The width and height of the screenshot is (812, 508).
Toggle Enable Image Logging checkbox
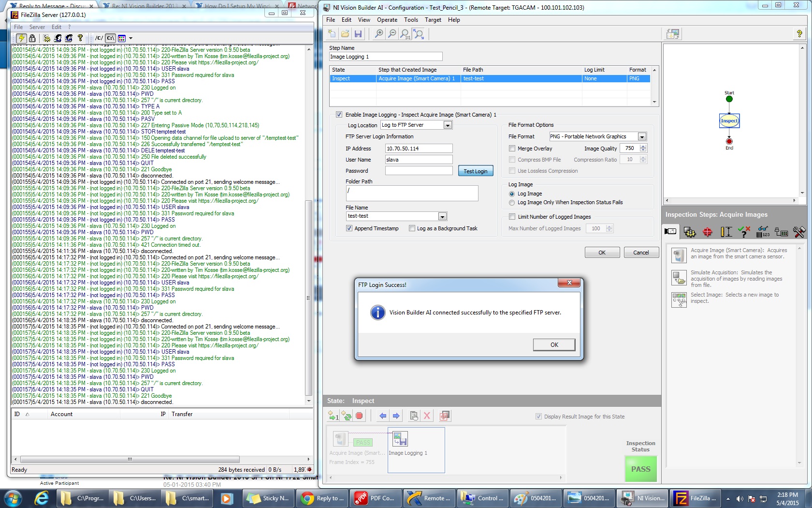pos(339,115)
